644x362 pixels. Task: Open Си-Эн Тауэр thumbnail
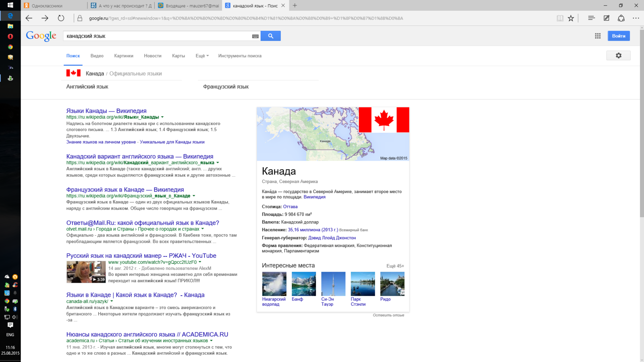pyautogui.click(x=333, y=284)
